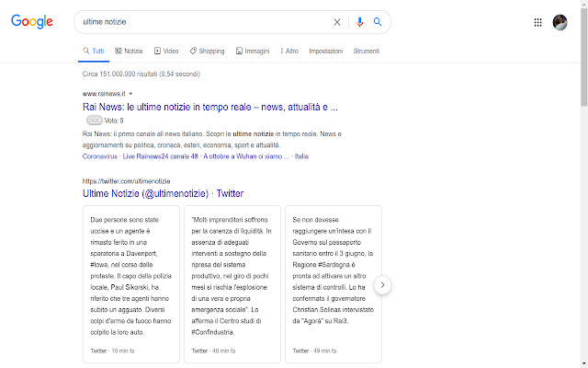Screen dimensions: 588x368
Task: Open the Immagini tab
Action: tap(253, 52)
